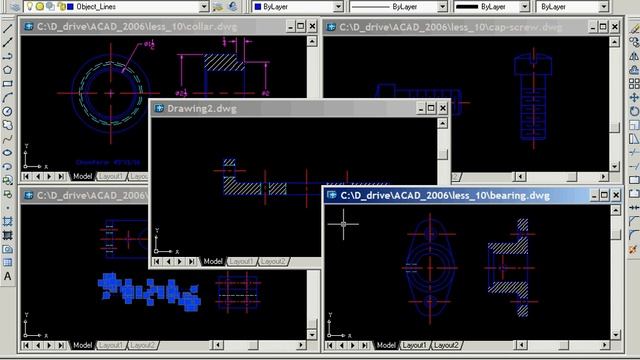
Task: Open the Gradient fill tool
Action: point(7,236)
